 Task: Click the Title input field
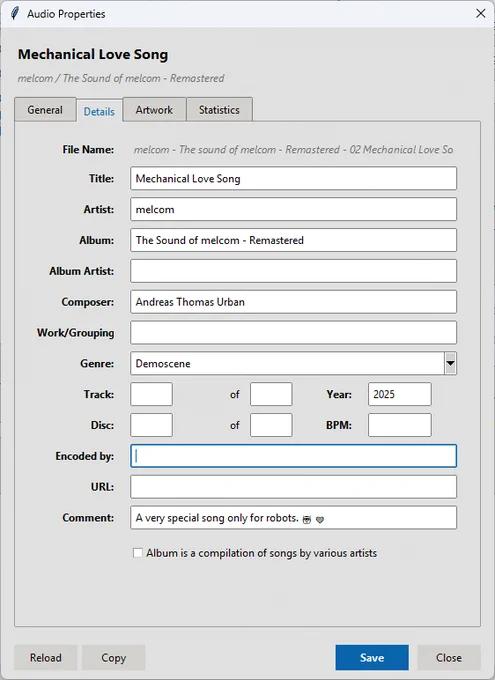click(293, 178)
